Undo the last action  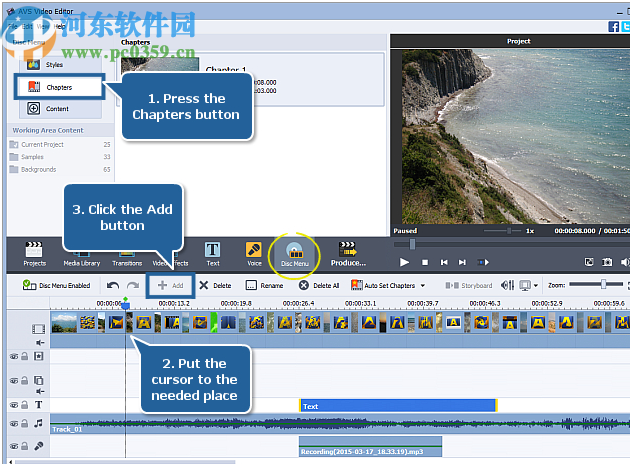[x=112, y=285]
